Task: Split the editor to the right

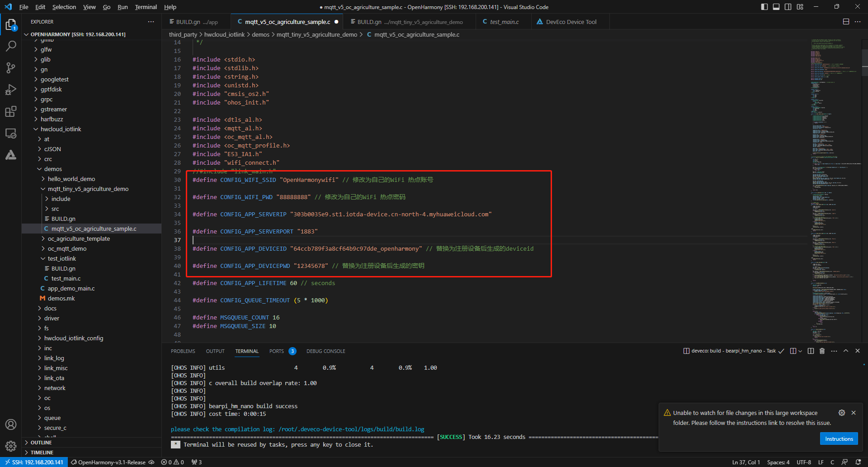Action: 846,22
